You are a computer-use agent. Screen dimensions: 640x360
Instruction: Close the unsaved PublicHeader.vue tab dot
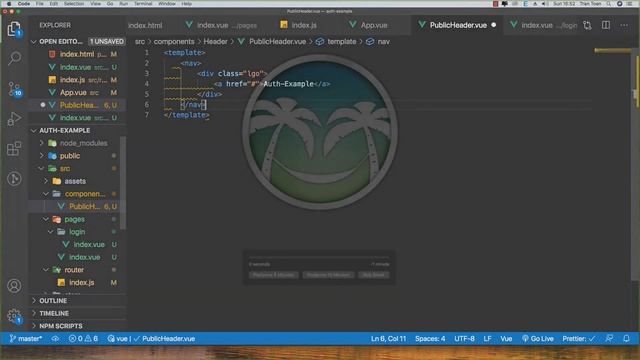[493, 25]
